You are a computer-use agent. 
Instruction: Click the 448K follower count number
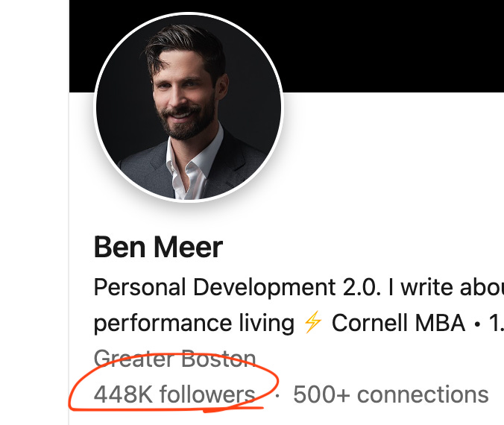tap(123, 394)
